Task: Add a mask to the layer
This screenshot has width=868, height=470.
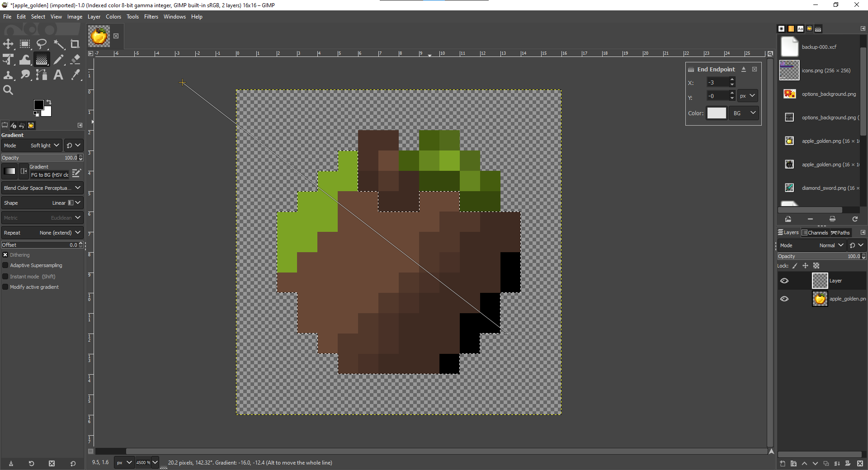Action: tap(848, 463)
